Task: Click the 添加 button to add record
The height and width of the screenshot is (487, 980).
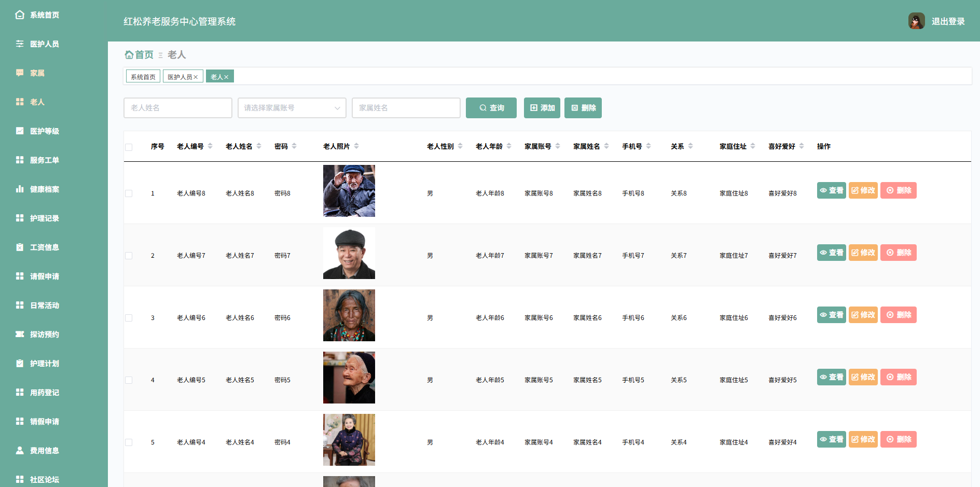Action: click(x=542, y=108)
